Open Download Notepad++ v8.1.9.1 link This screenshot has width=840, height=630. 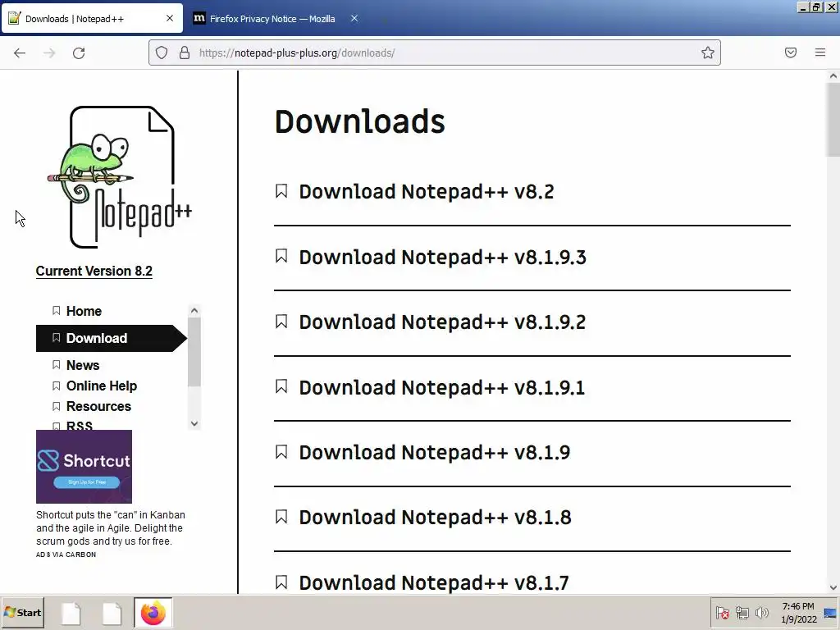[442, 387]
